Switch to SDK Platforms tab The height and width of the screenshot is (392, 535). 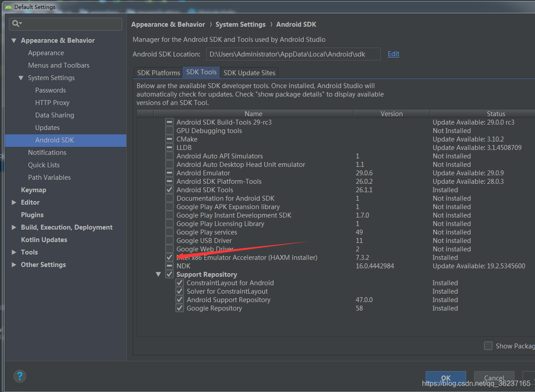point(158,73)
